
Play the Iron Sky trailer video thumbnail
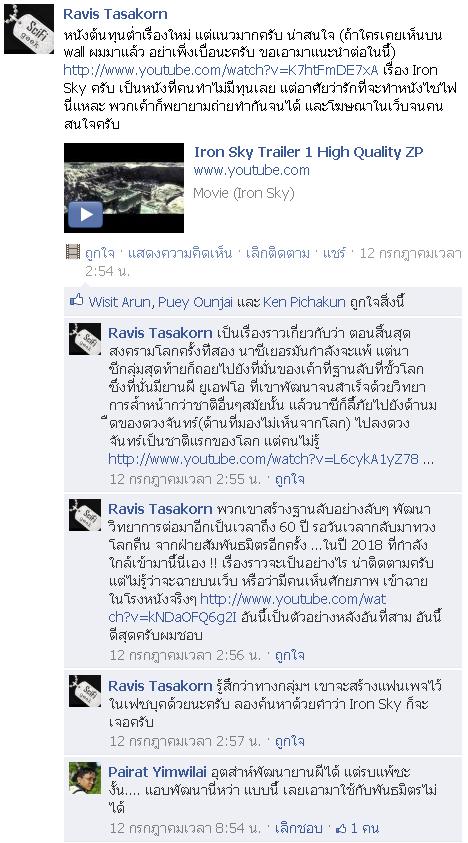tap(124, 188)
